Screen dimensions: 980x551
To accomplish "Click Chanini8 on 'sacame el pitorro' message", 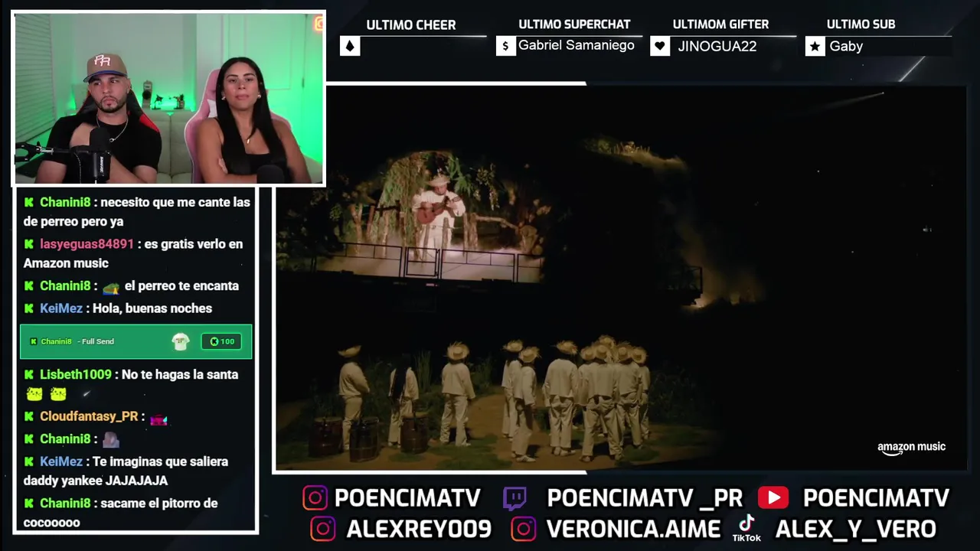I will point(65,504).
